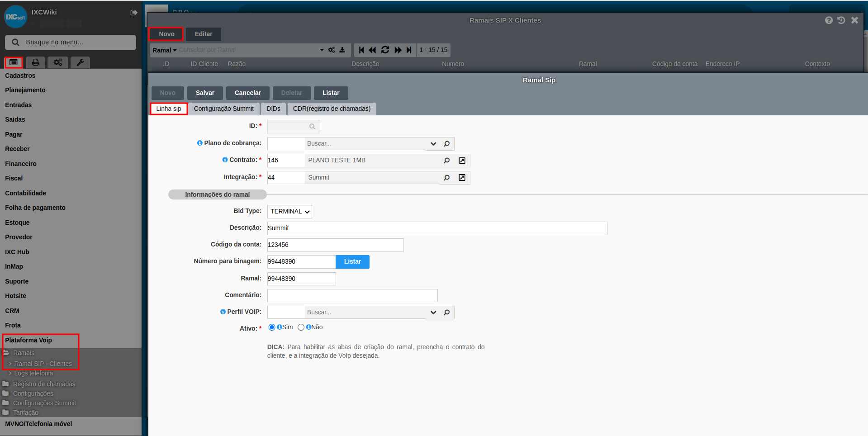Screen dimensions: 868x436
Task: Search Plano de cobrança with magnifier icon
Action: click(446, 144)
